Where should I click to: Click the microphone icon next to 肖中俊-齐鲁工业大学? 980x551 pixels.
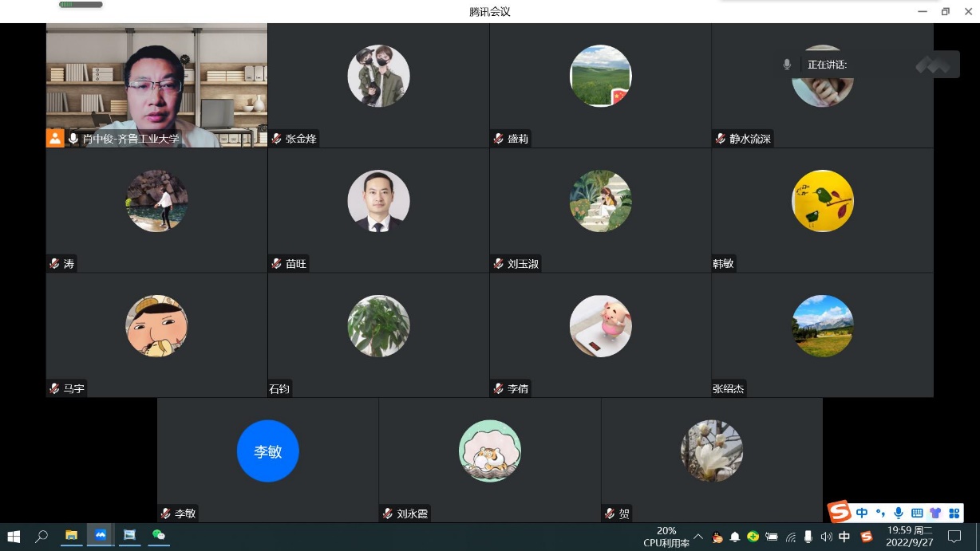(x=73, y=139)
